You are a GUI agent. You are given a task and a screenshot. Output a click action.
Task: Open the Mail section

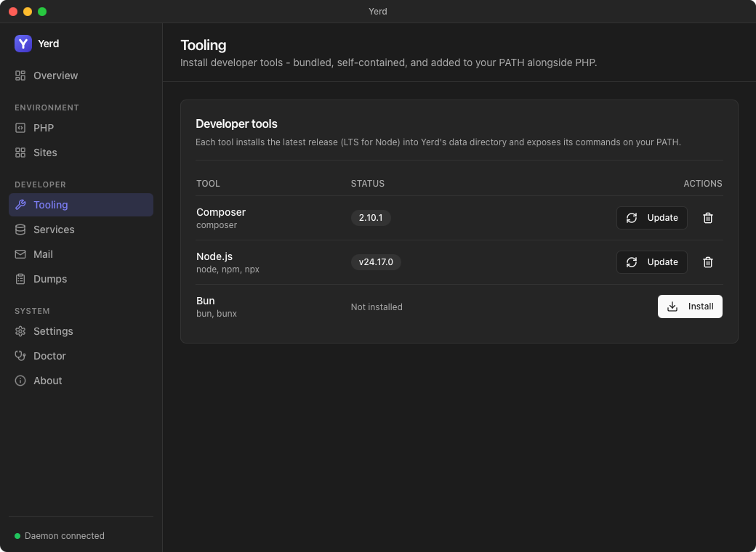point(81,254)
